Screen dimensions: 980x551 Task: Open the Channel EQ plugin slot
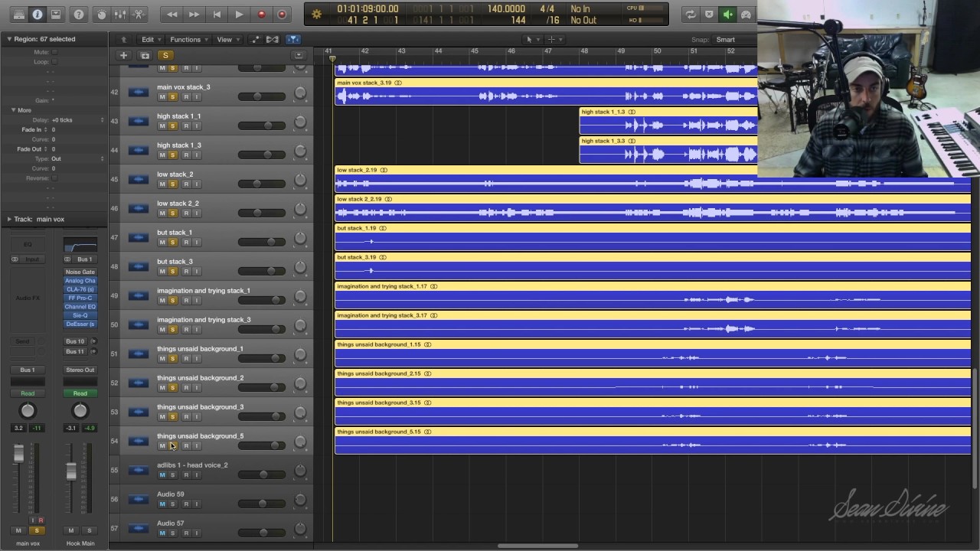(x=80, y=307)
